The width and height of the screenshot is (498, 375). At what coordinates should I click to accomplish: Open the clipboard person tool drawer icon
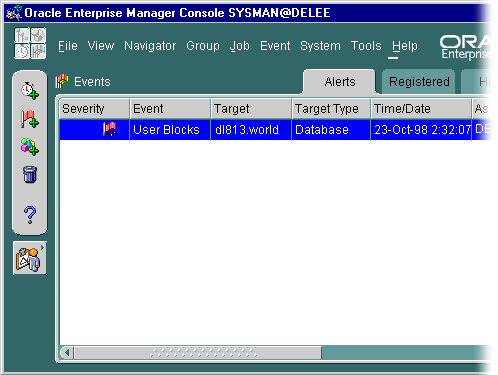pyautogui.click(x=30, y=258)
